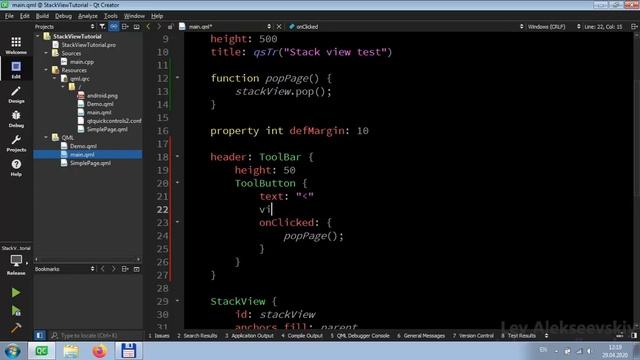Open the Build menu

tap(42, 16)
